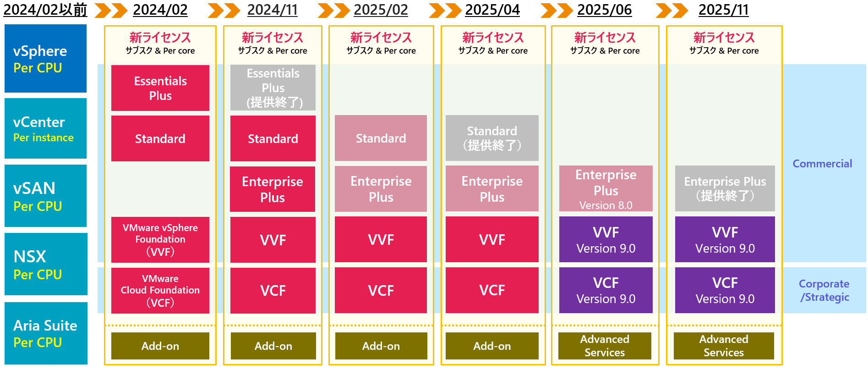Click the Commercial label on the right
The height and width of the screenshot is (370, 868).
pyautogui.click(x=822, y=164)
